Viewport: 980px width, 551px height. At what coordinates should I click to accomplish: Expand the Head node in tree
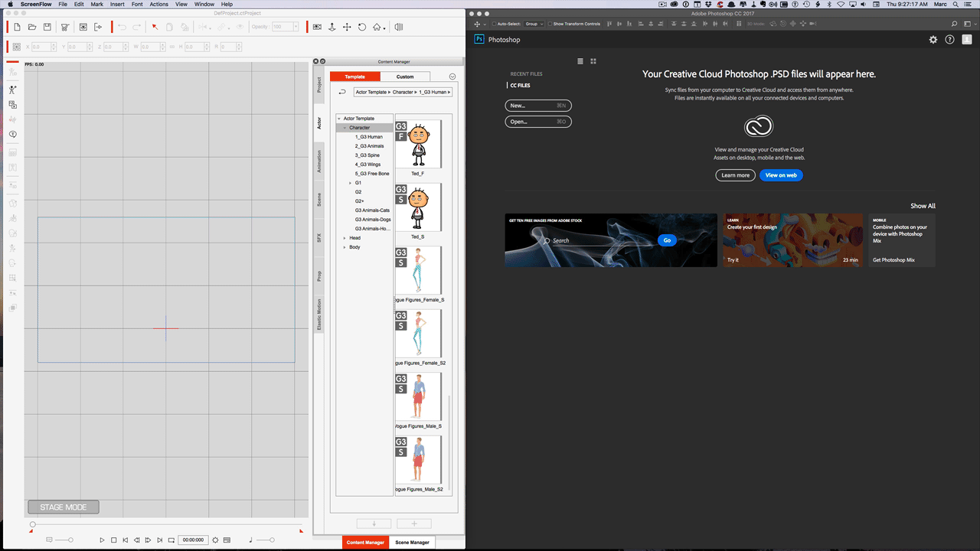pos(345,238)
